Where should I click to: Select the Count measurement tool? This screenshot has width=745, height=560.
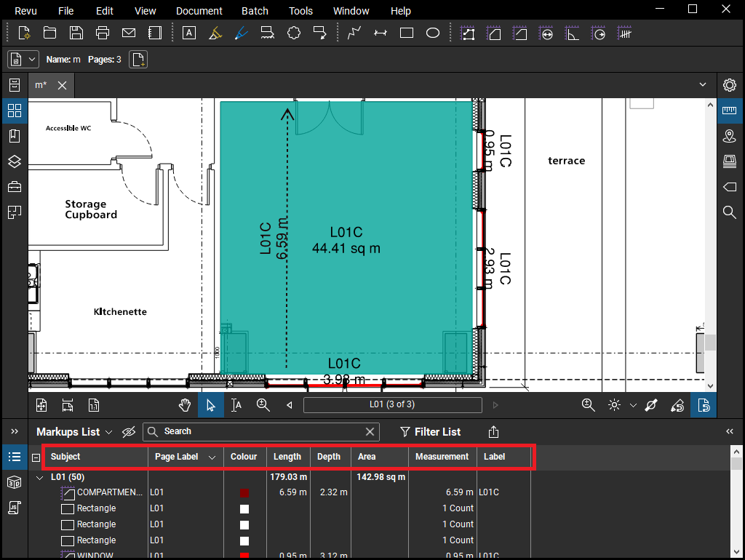coord(624,33)
